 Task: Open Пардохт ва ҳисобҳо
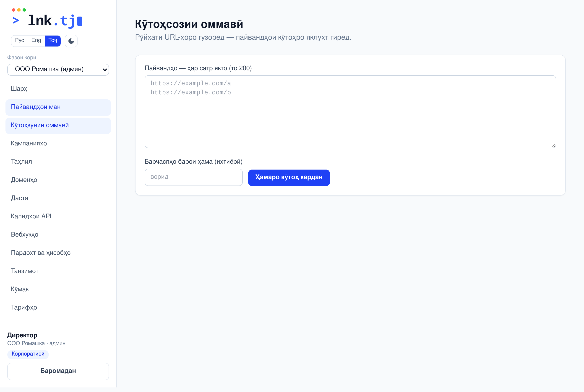(x=58, y=253)
